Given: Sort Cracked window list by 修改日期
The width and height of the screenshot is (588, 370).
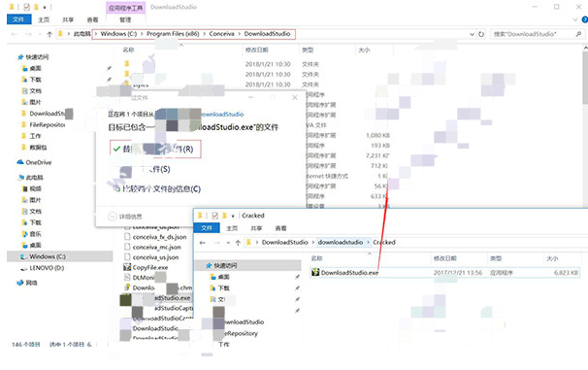Looking at the screenshot, I should pos(444,258).
